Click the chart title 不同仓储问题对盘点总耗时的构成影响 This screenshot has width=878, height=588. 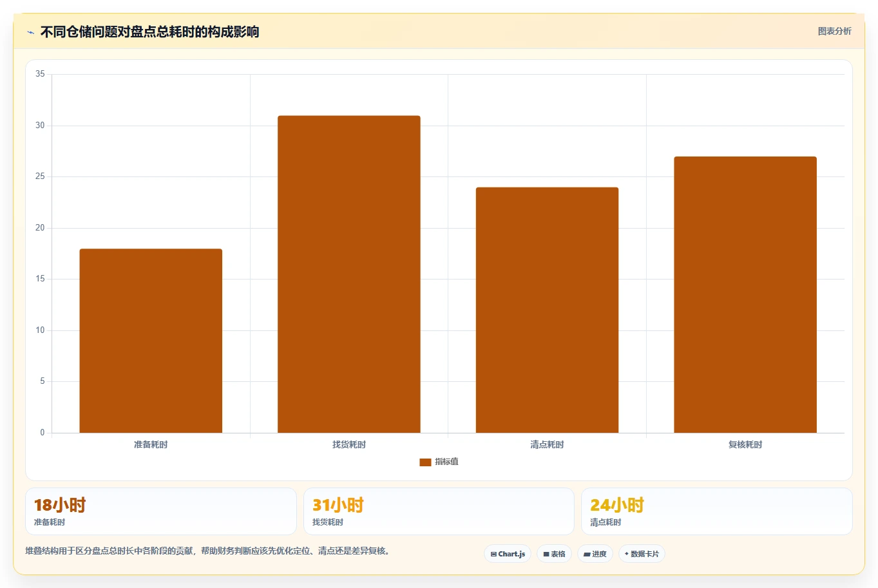[x=149, y=32]
